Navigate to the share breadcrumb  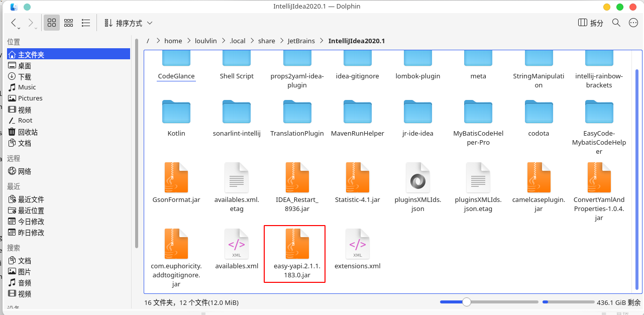coord(266,41)
